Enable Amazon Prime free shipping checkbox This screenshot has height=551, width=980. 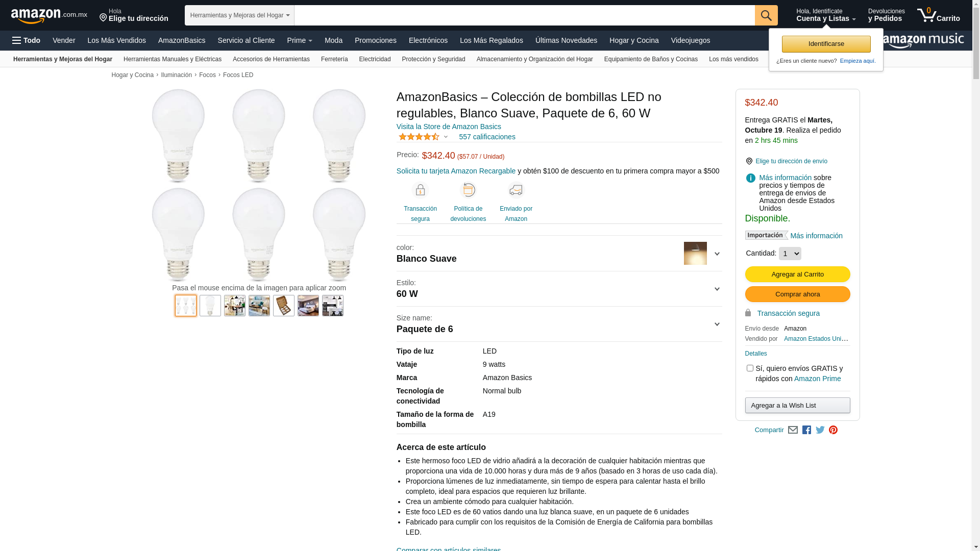click(750, 368)
